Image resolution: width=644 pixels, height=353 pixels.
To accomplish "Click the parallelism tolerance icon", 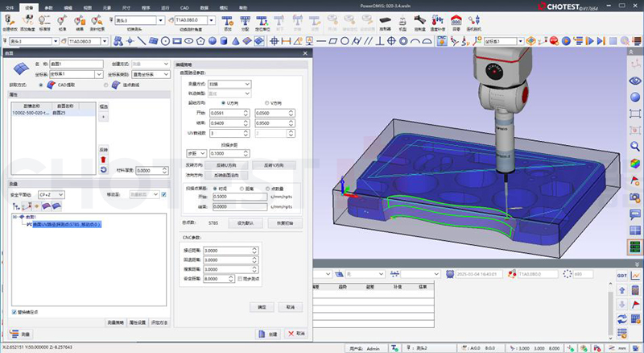I will click(368, 41).
